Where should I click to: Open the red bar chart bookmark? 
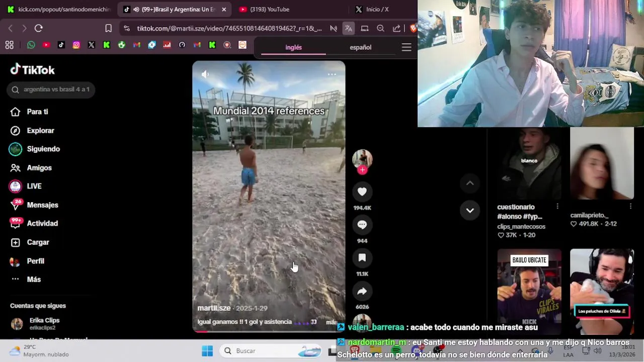click(x=167, y=45)
